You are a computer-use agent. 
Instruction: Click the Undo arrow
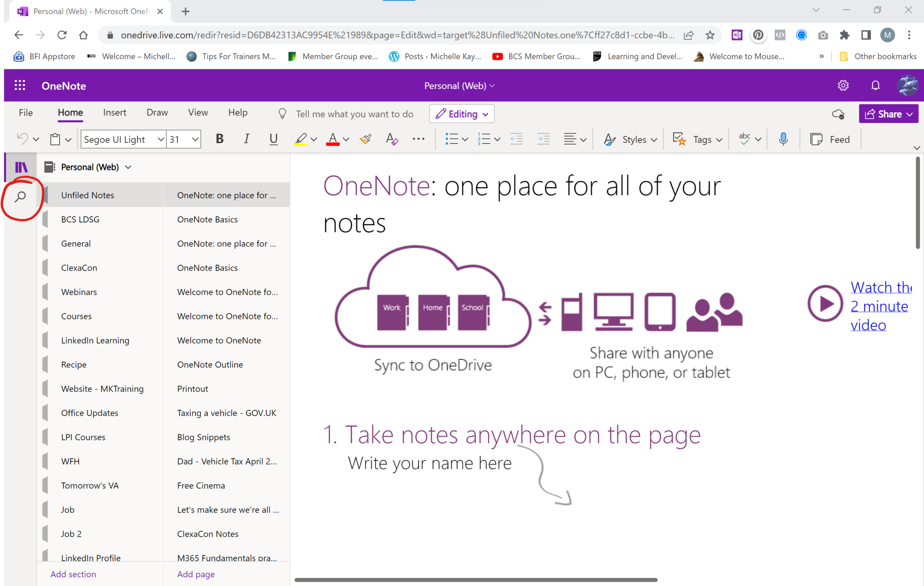pyautogui.click(x=22, y=139)
